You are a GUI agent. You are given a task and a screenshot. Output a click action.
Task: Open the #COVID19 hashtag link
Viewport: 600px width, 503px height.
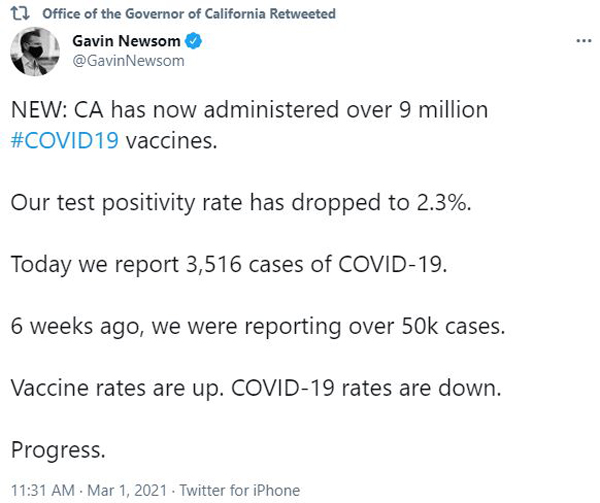click(x=65, y=140)
